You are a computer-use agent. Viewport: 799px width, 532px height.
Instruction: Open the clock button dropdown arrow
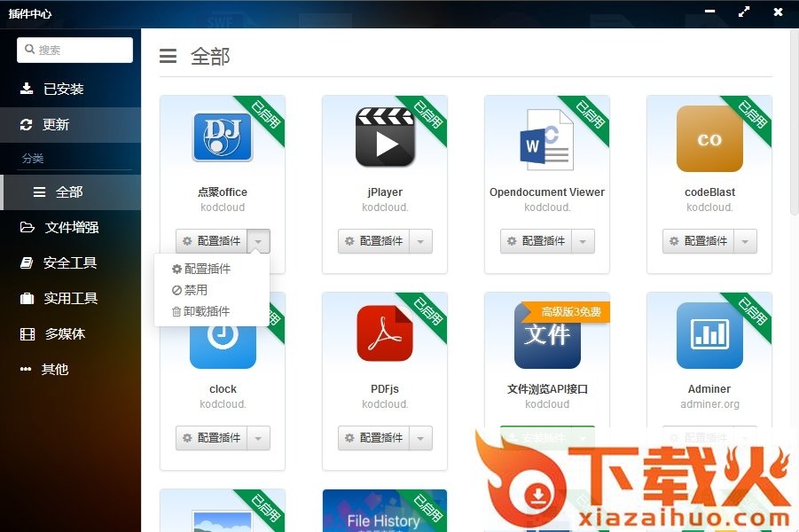tap(258, 438)
